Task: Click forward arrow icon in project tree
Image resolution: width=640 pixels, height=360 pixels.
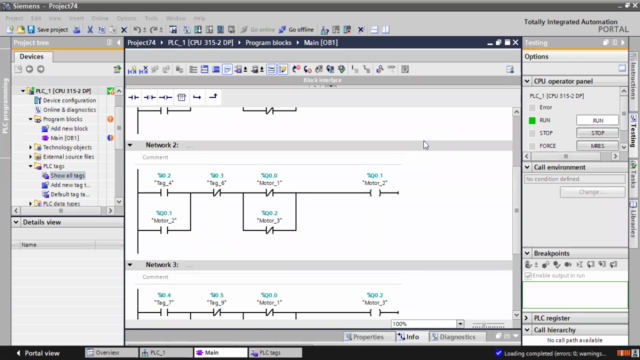Action: coord(41,69)
